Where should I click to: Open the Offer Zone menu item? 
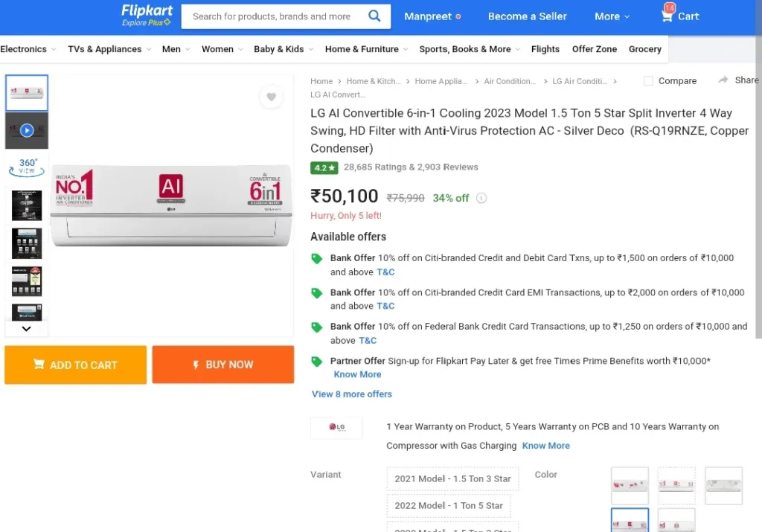coord(594,49)
